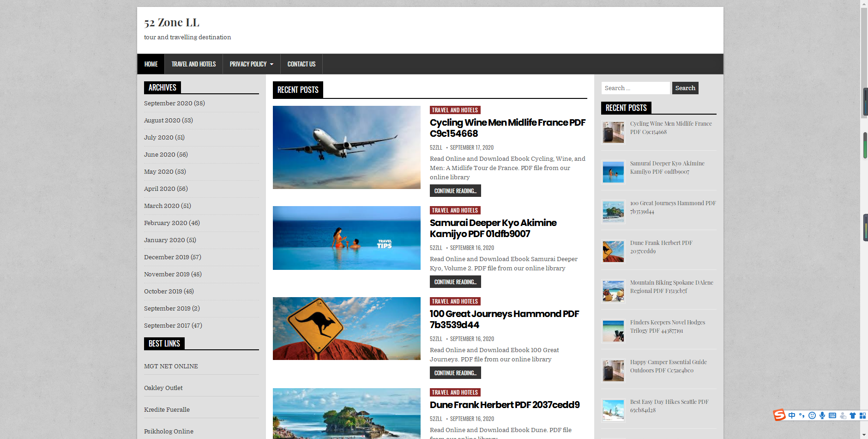The width and height of the screenshot is (868, 439).
Task: Open sidebar thumbnail for Samurai Deeper Kyo post
Action: point(613,172)
